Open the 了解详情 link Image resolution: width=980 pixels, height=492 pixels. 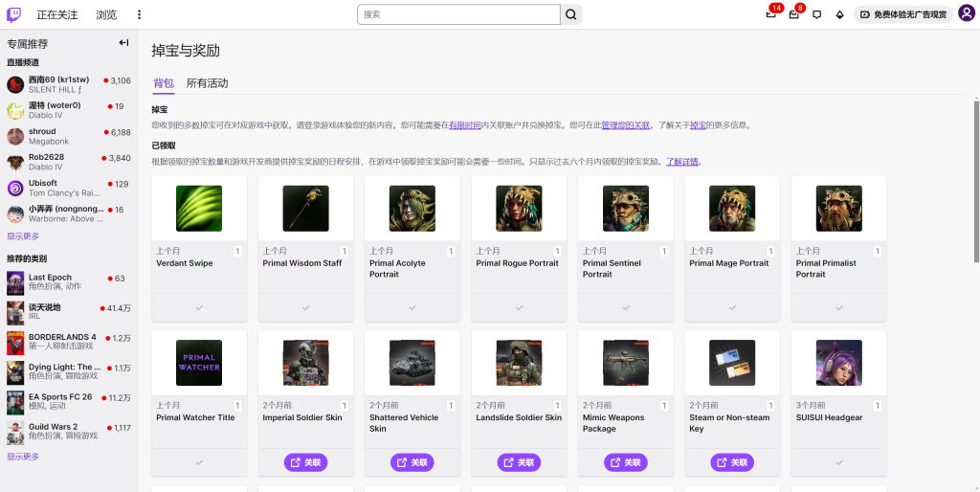click(683, 162)
